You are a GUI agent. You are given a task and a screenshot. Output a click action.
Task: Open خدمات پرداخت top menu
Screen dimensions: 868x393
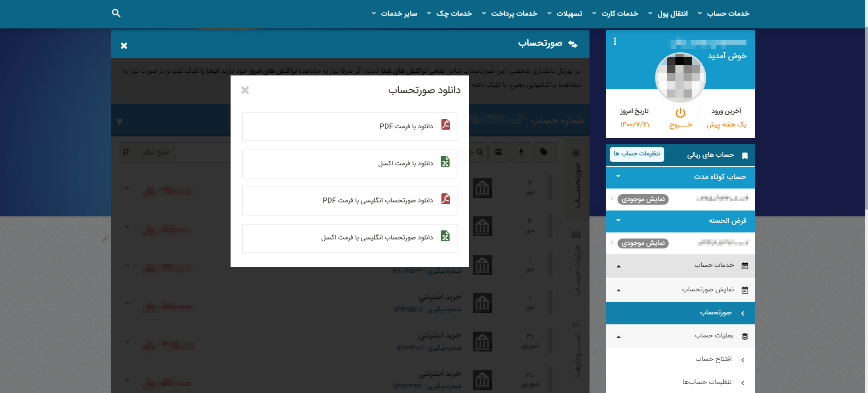509,14
